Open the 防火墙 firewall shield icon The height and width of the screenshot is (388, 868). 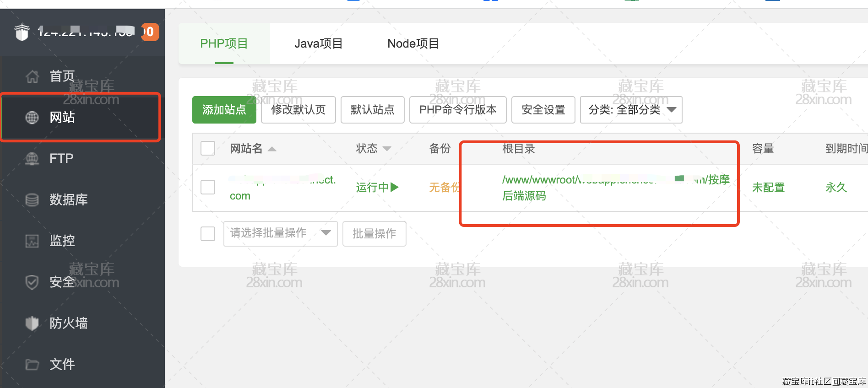(32, 323)
